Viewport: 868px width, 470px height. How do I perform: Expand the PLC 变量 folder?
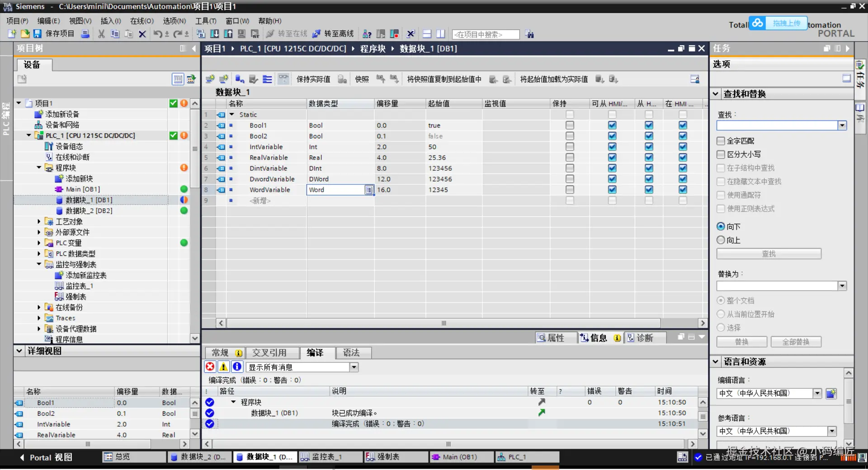[x=39, y=243]
